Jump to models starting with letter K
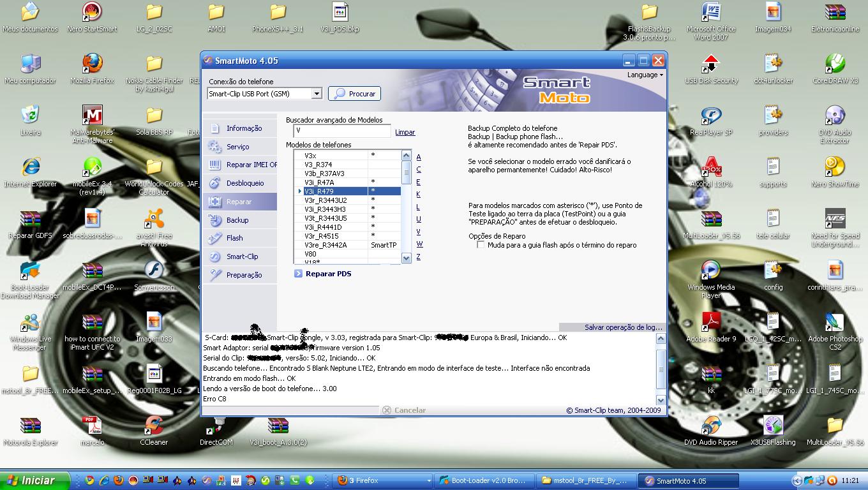The image size is (868, 490). coord(419,195)
